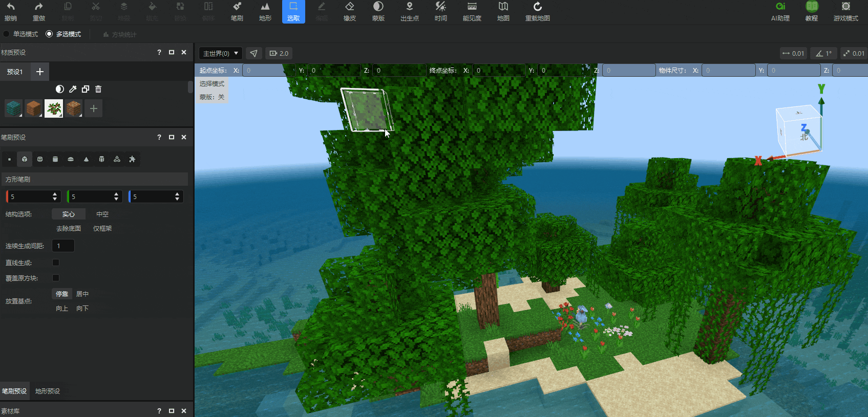Select the hemisphere brush shape
The width and height of the screenshot is (868, 417).
tap(71, 159)
